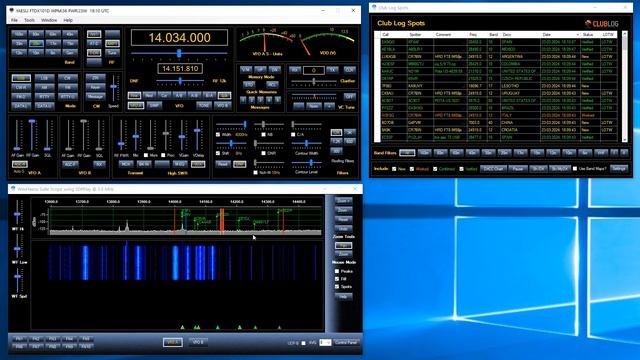The width and height of the screenshot is (640, 360).
Task: Adjust the Clarifier slider
Action: tap(313, 82)
